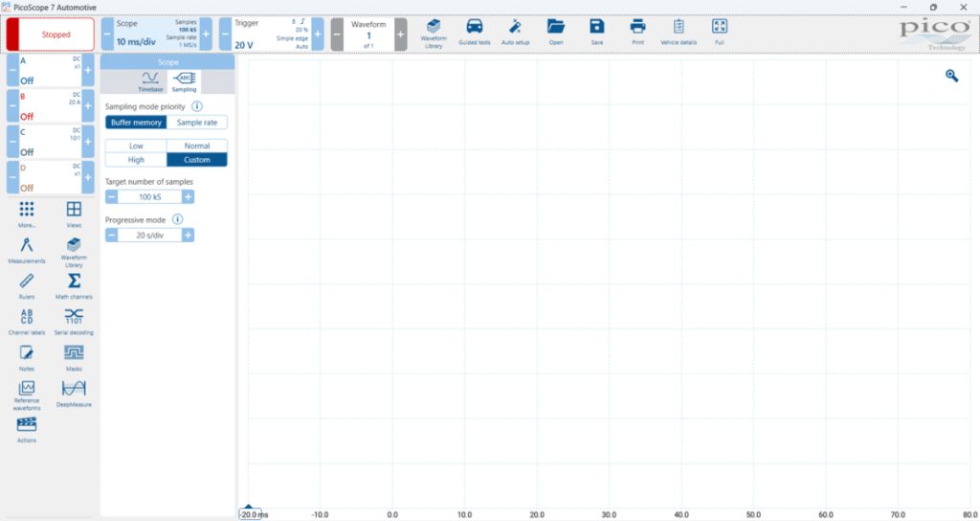Image resolution: width=980 pixels, height=521 pixels.
Task: Click the Stopped run/stop button
Action: click(x=50, y=34)
